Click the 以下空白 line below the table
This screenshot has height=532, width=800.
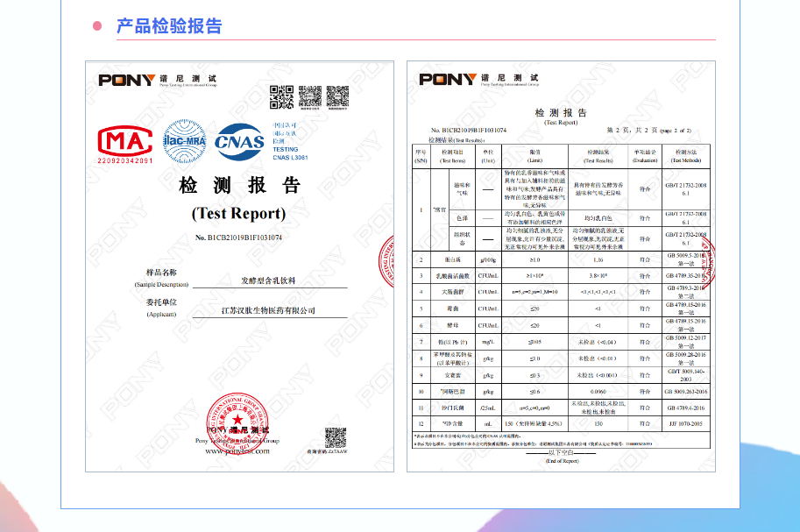pyautogui.click(x=561, y=452)
